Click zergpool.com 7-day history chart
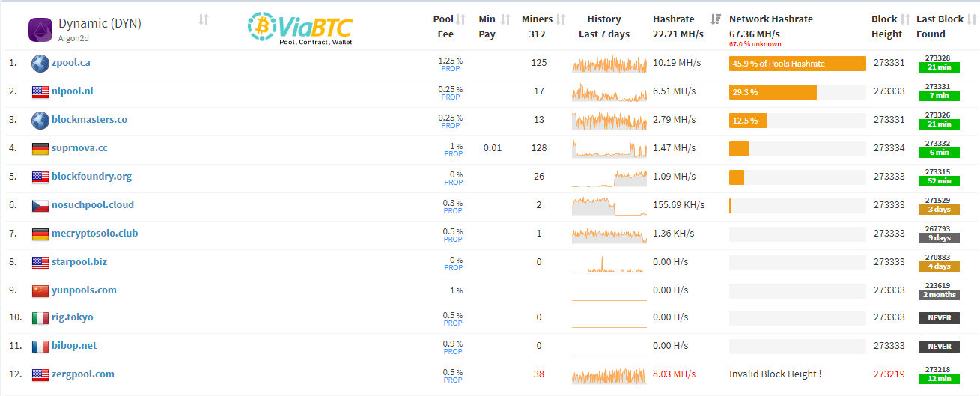Image resolution: width=980 pixels, height=396 pixels. [x=609, y=375]
